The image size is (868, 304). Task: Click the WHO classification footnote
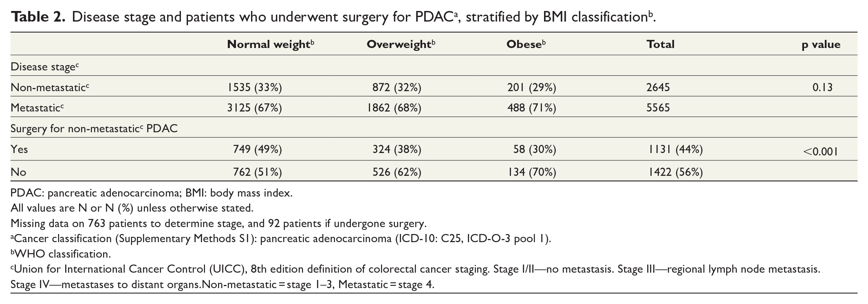[61, 254]
